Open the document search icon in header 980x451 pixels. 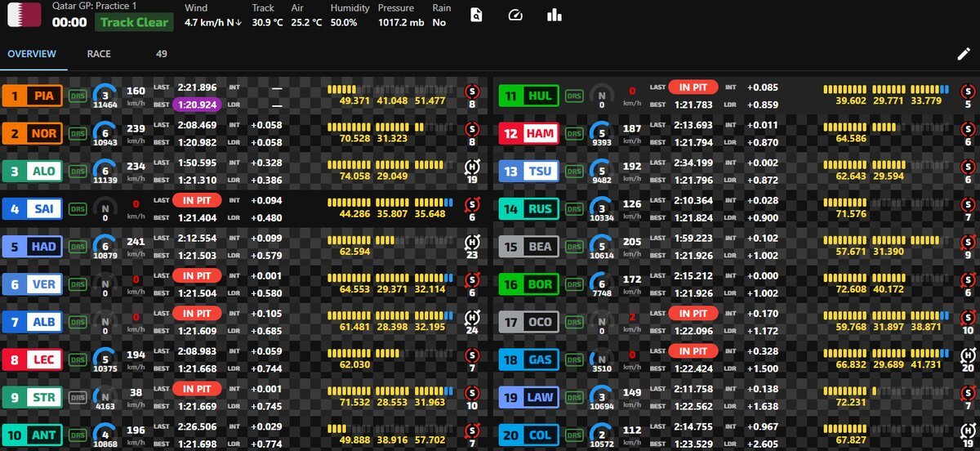point(477,15)
